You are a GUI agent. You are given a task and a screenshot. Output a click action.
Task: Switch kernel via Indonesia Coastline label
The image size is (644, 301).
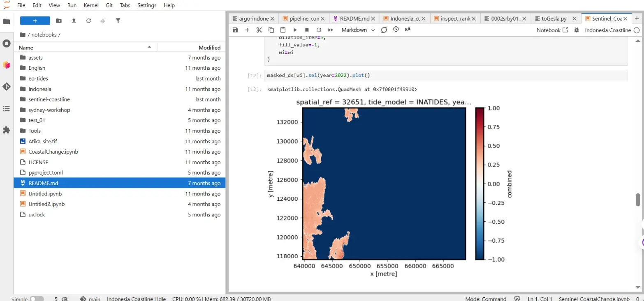coord(608,30)
